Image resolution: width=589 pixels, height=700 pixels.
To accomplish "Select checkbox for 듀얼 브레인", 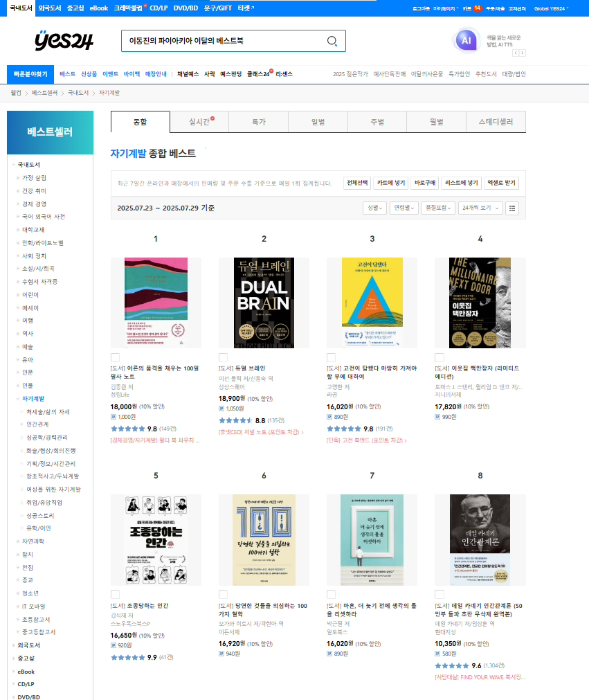I will click(223, 357).
